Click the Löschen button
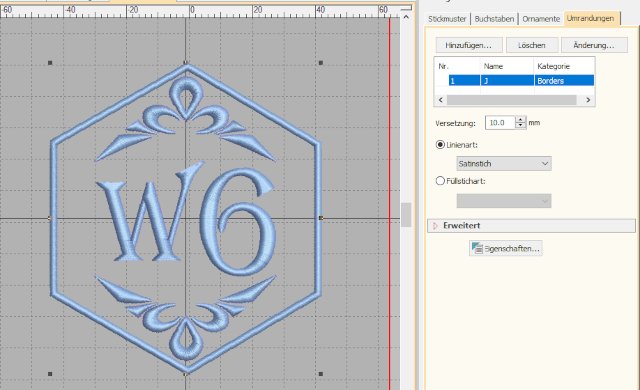The height and width of the screenshot is (390, 640). click(532, 45)
